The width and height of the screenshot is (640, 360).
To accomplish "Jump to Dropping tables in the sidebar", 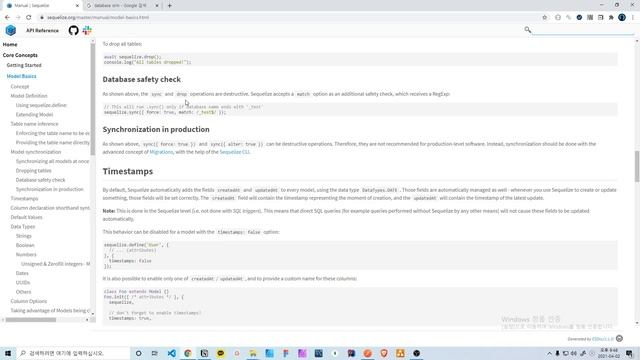I will pos(33,171).
